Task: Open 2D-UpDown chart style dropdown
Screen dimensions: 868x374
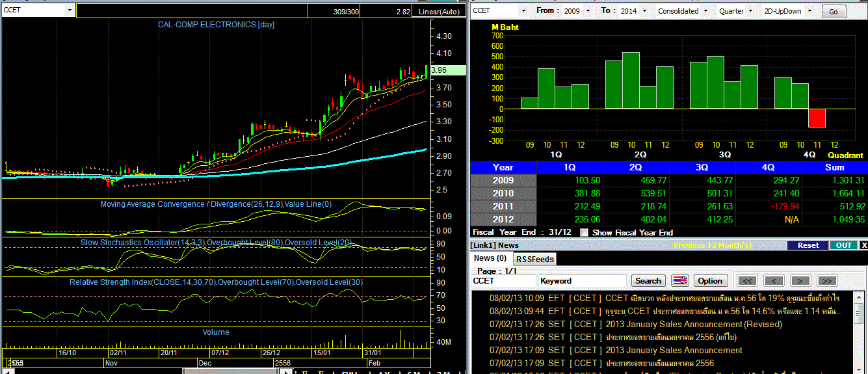Action: tap(811, 11)
